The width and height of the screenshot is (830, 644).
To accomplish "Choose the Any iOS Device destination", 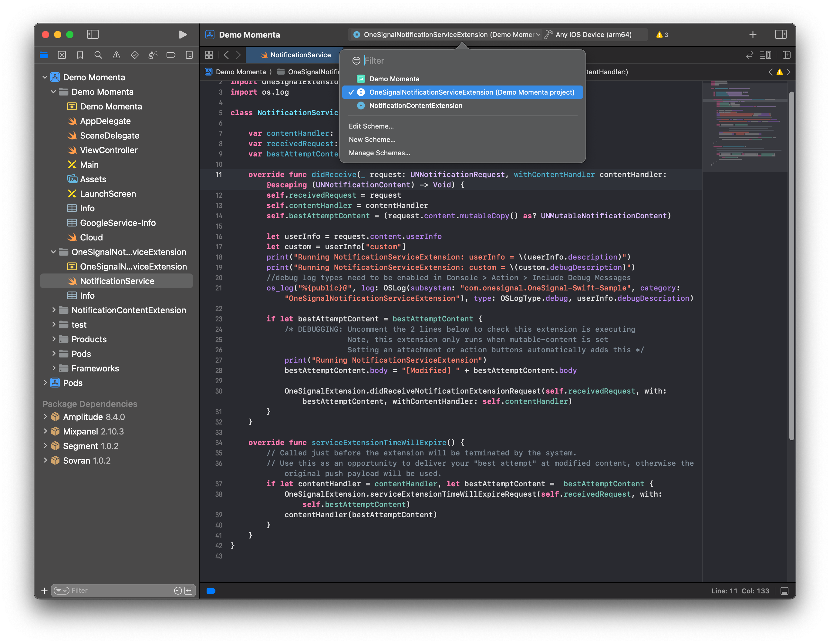I will [x=594, y=35].
